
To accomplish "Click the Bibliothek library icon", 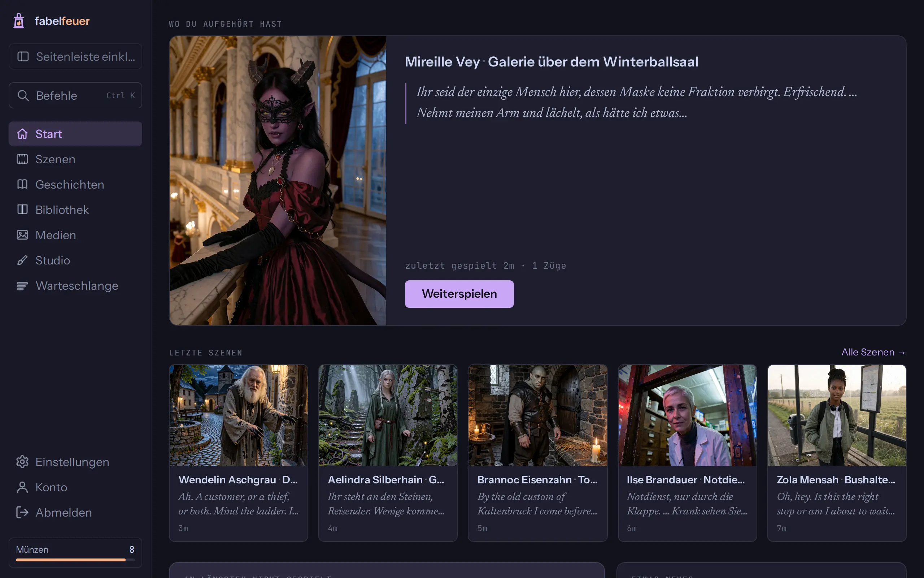I will [x=22, y=210].
